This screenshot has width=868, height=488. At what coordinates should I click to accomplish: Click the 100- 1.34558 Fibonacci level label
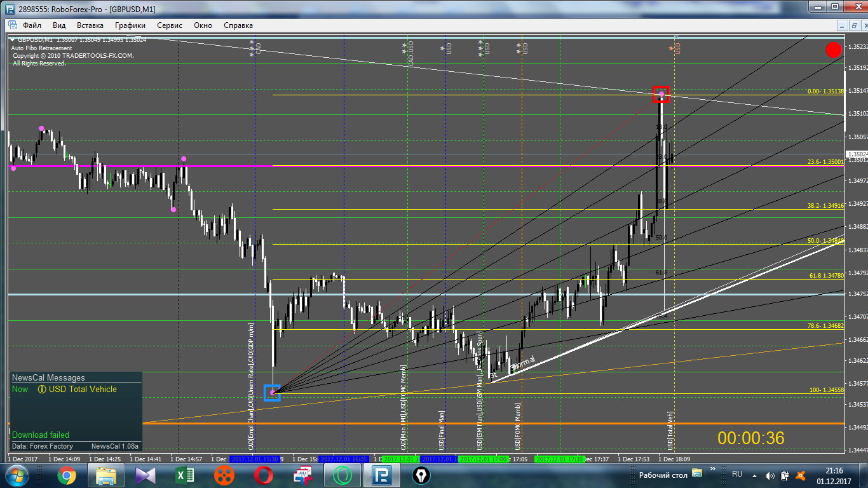click(827, 390)
